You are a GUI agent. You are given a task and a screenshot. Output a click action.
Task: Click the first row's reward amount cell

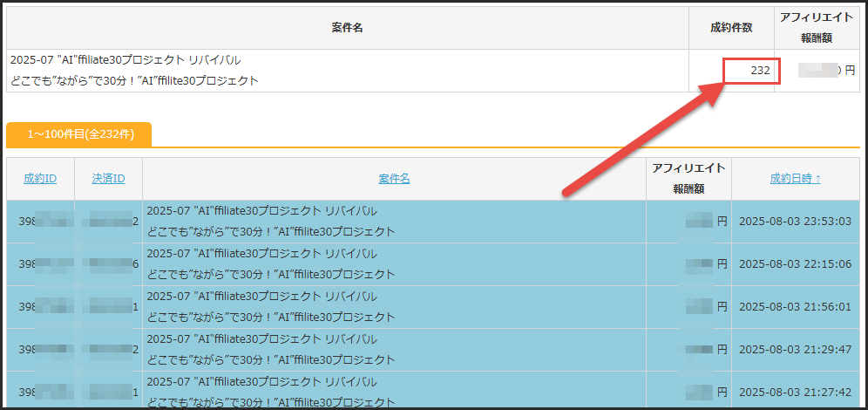tap(702, 222)
